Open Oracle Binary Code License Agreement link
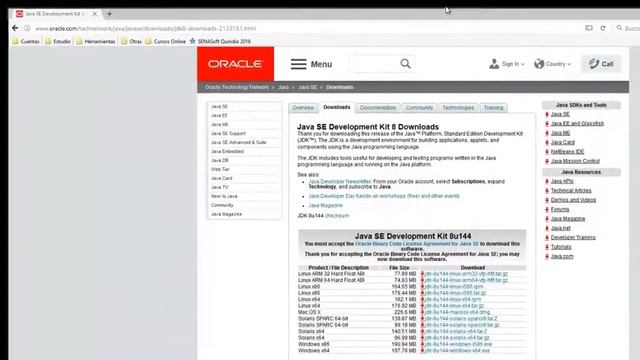This screenshot has width=640, height=360. (x=417, y=244)
